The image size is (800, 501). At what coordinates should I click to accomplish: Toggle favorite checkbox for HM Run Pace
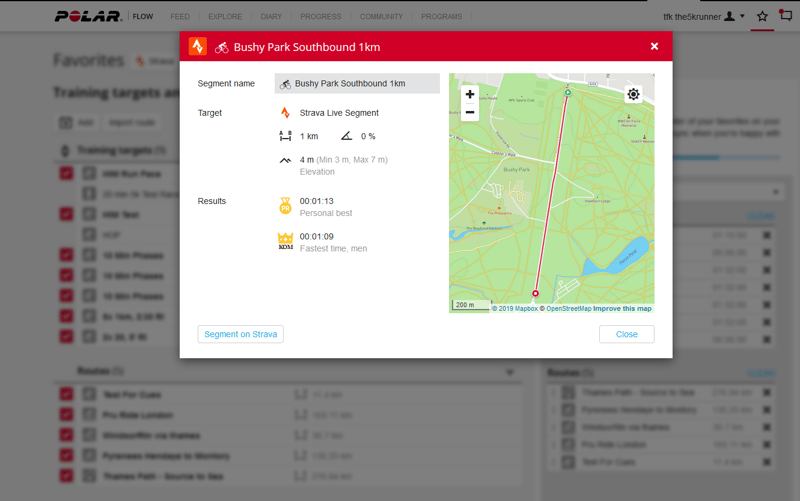click(x=66, y=173)
